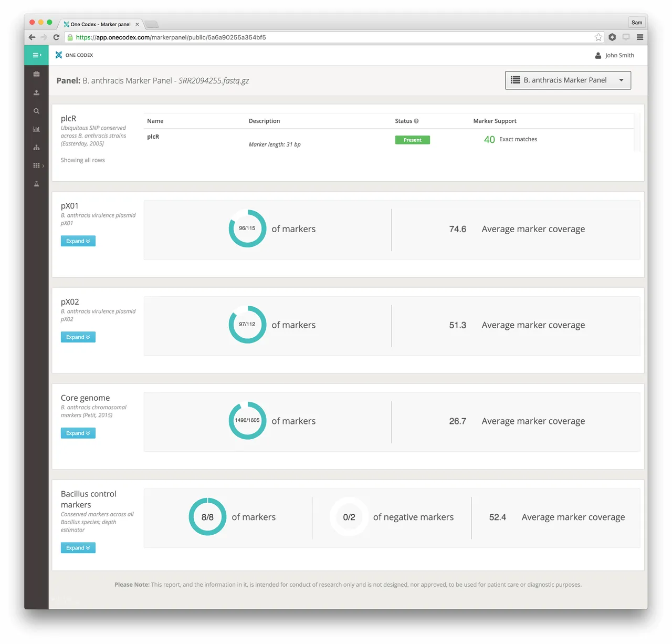Select the One Codex Marker panel tab
The width and height of the screenshot is (672, 644).
coord(101,24)
